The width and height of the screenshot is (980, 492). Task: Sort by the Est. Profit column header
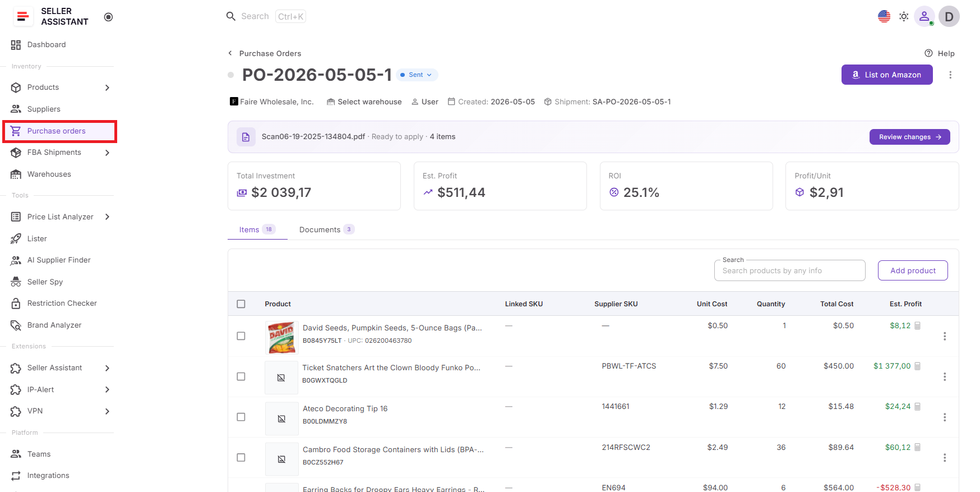[x=905, y=304]
